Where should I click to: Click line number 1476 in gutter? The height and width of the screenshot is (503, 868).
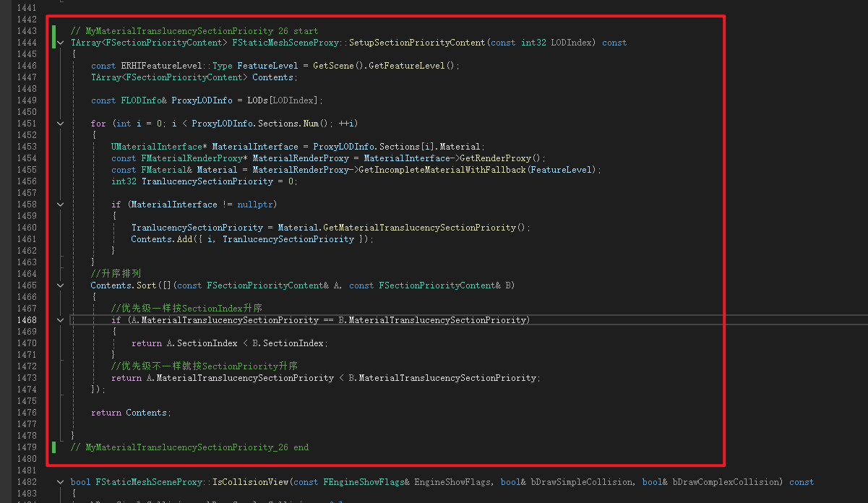[x=25, y=413]
